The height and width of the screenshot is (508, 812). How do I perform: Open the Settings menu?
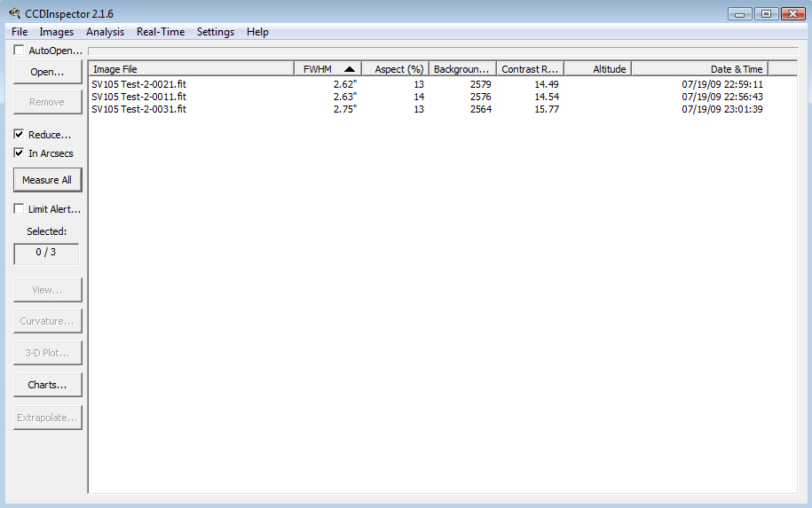coord(216,32)
